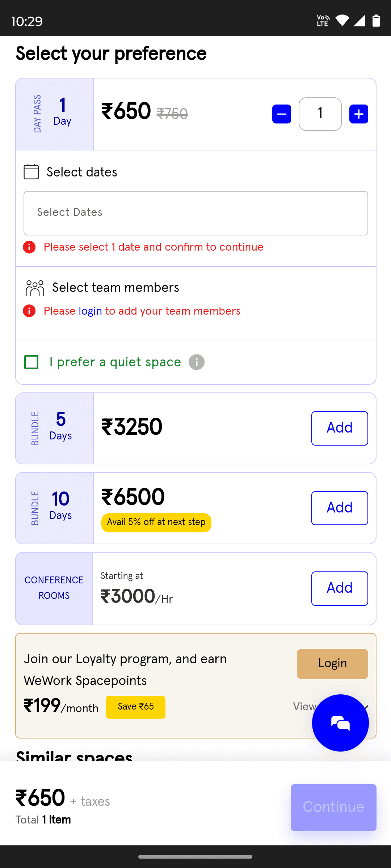Click the quantity field showing 1
Screen dimensions: 391x868
point(320,114)
